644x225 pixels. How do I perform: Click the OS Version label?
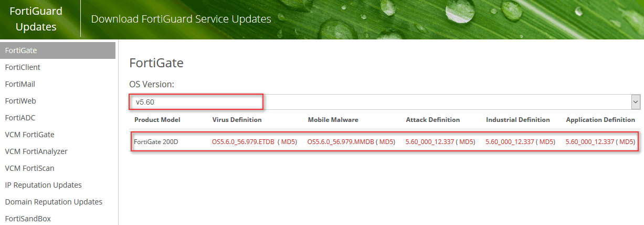(152, 84)
